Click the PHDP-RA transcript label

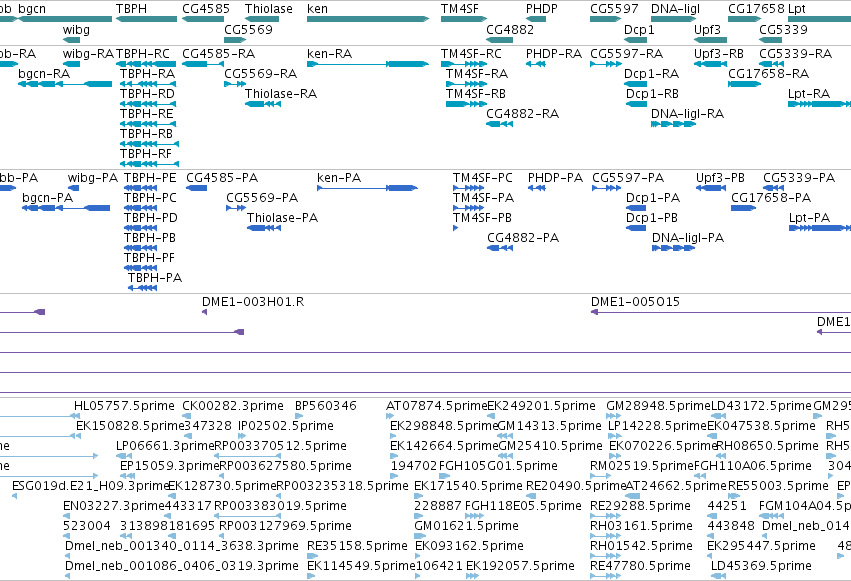pyautogui.click(x=554, y=54)
